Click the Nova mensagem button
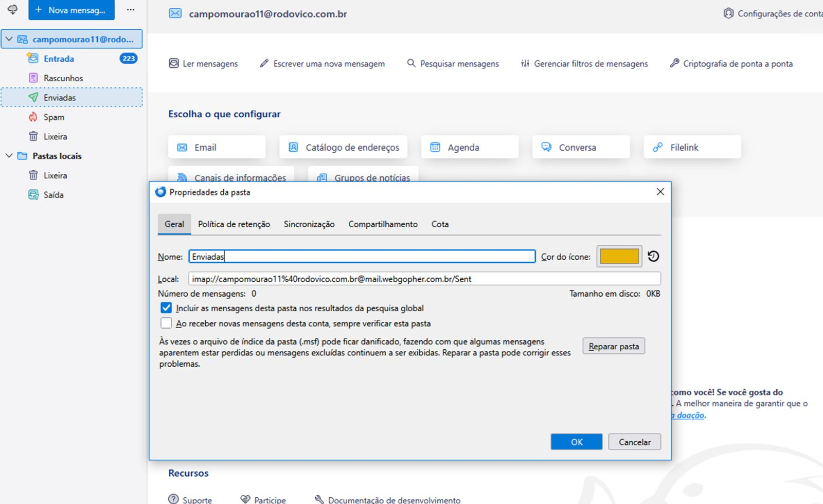Screen dimensions: 823x504 click(71, 10)
